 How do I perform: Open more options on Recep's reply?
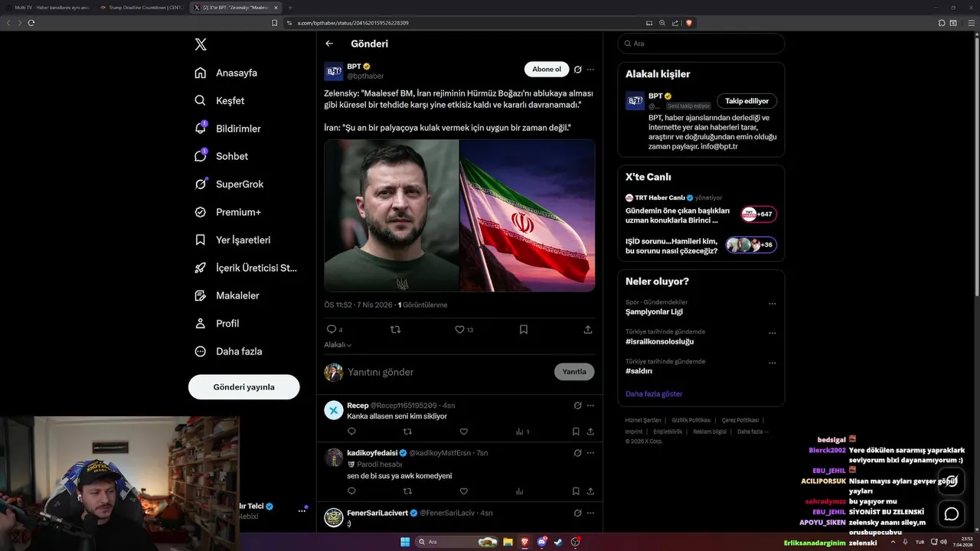590,406
